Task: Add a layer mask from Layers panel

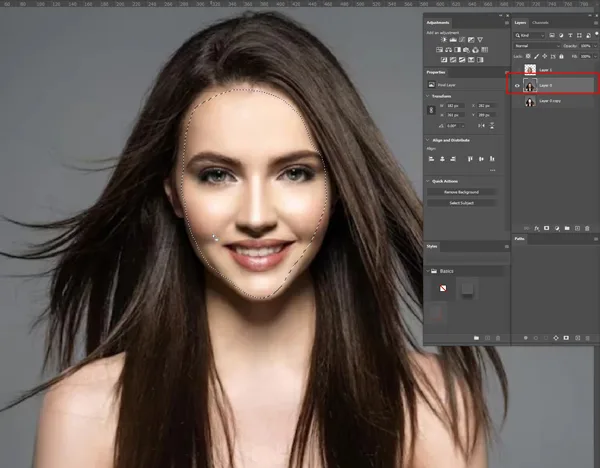Action: pyautogui.click(x=546, y=229)
